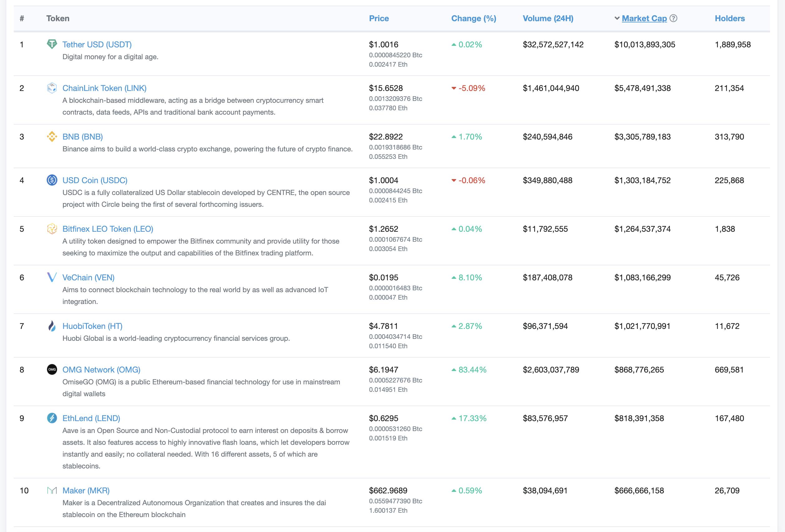Viewport: 785px width, 532px height.
Task: Sort table by Change (%) column header
Action: click(x=473, y=18)
